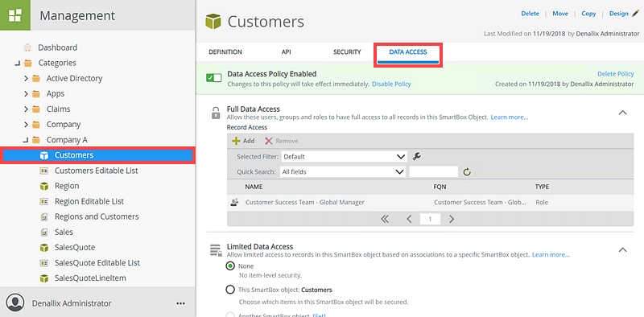Open the Selected Filter Default dropdown
The image size is (644, 317).
pyautogui.click(x=344, y=156)
